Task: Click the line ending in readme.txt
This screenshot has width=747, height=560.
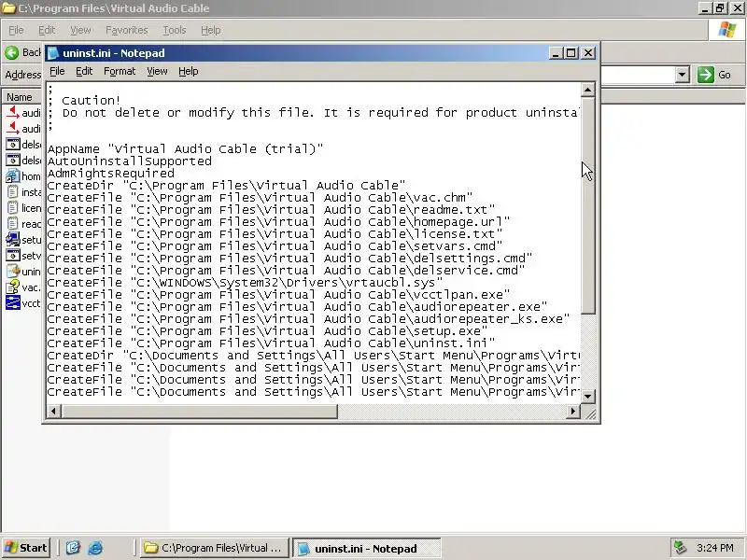Action: tap(271, 210)
